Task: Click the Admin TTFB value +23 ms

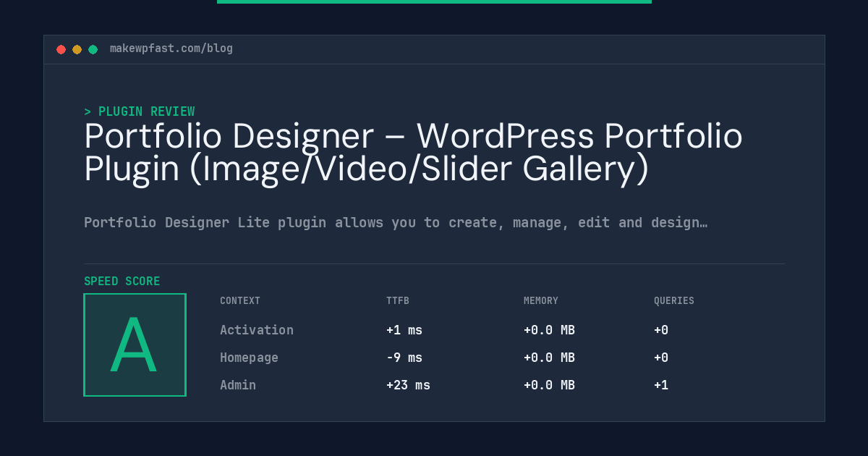Action: (x=408, y=385)
